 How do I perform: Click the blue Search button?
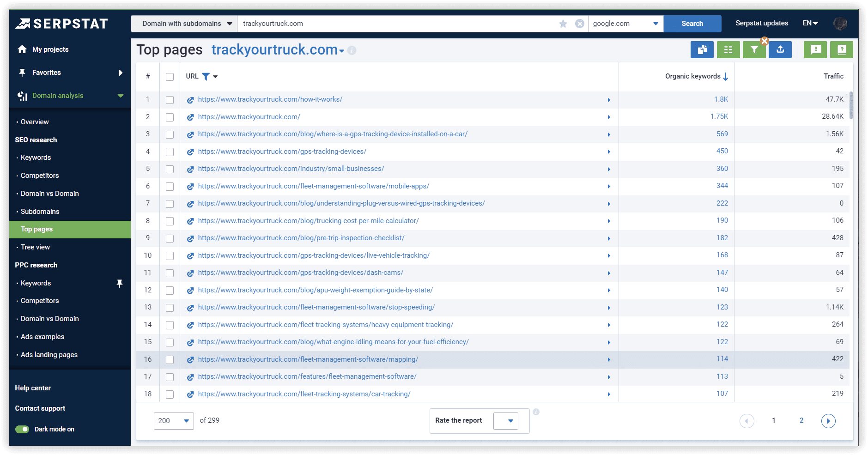point(692,24)
